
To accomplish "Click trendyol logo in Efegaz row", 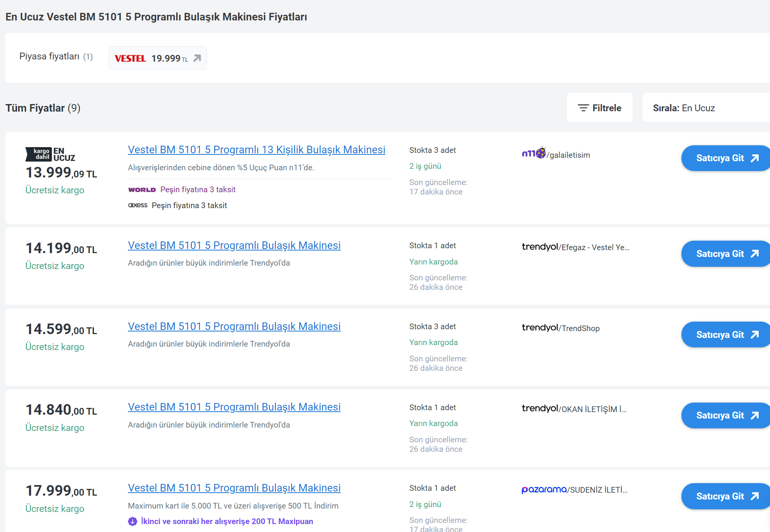I will tap(540, 247).
